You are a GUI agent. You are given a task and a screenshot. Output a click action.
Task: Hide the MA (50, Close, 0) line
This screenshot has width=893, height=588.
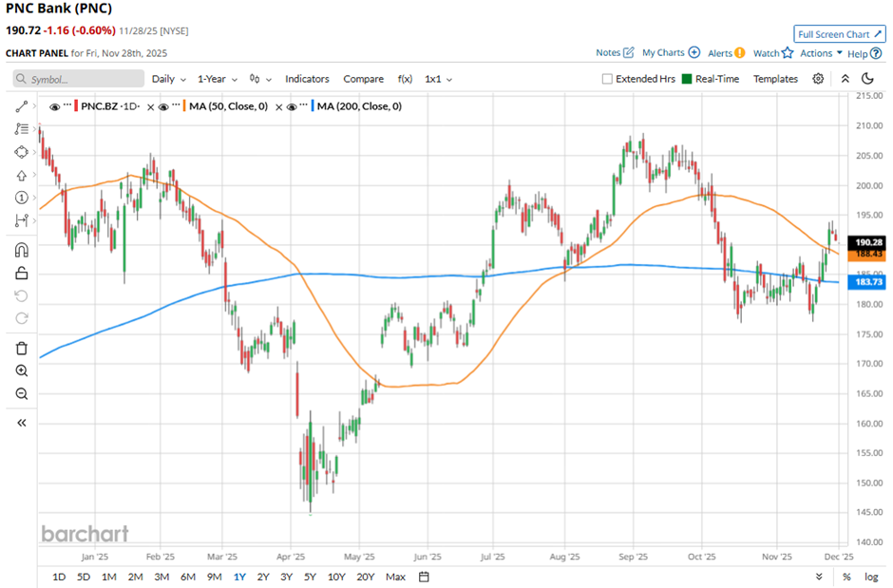coord(164,106)
